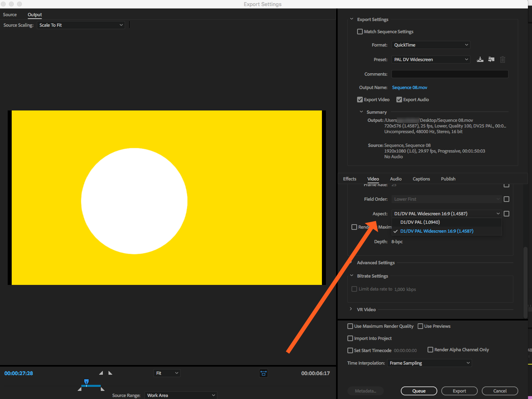Viewport: 532px width, 399px height.
Task: Check Render Alpha Channel Only
Action: pos(430,350)
